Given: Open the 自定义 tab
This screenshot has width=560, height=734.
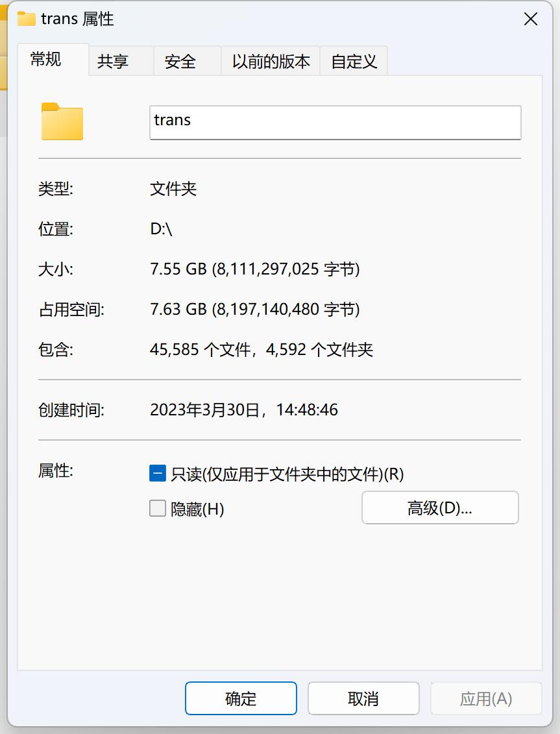Looking at the screenshot, I should (354, 61).
